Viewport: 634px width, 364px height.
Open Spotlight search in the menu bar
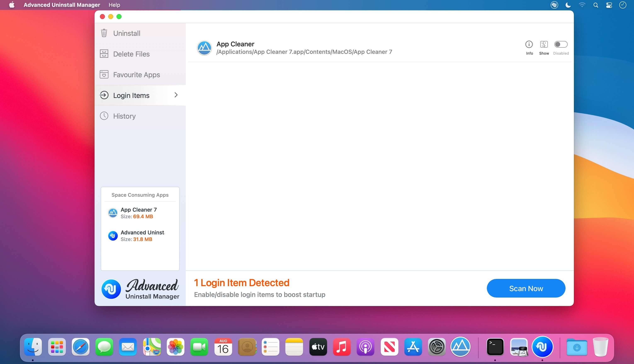[596, 5]
